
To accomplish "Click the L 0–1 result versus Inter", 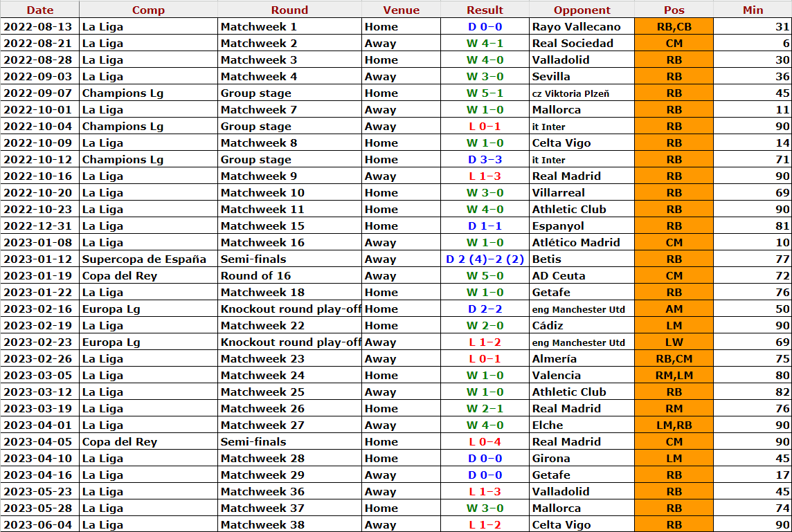I will (x=485, y=126).
